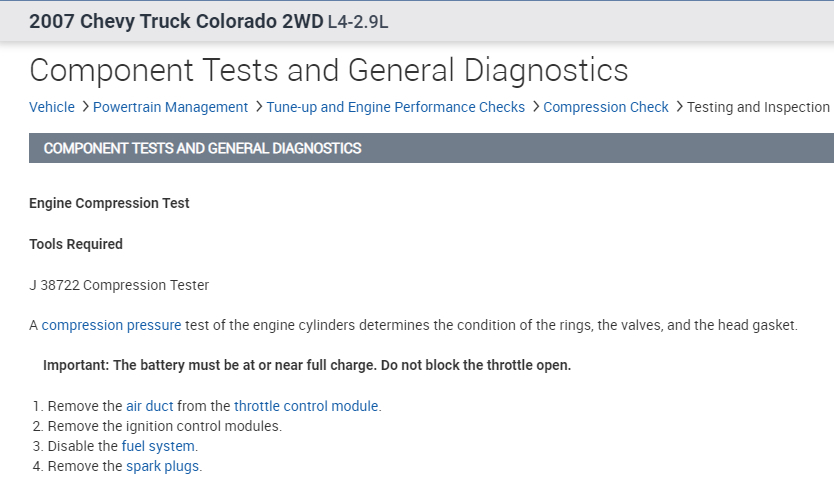Navigate to the Compression Check breadcrumb

pyautogui.click(x=606, y=107)
